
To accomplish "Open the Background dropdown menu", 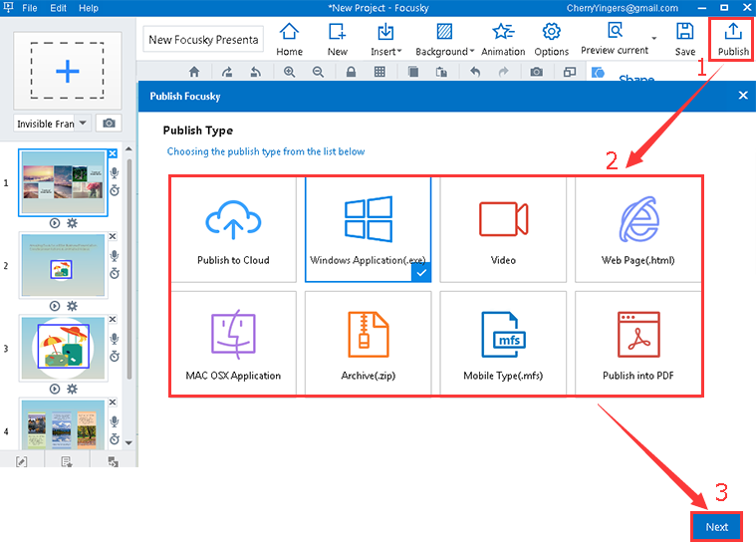I will (x=444, y=39).
